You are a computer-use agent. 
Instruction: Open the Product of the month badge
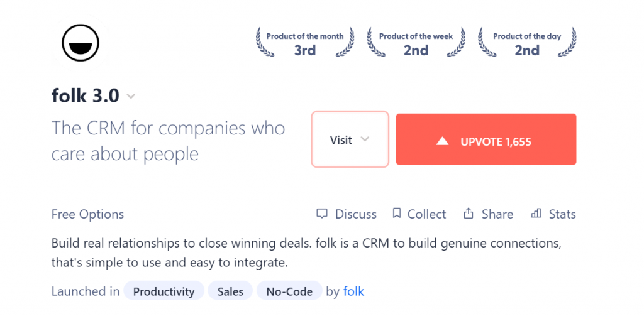click(305, 43)
